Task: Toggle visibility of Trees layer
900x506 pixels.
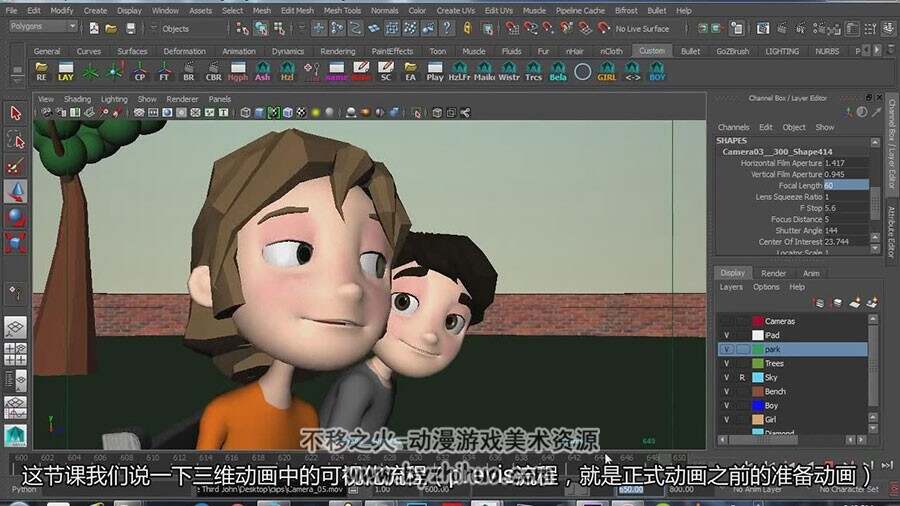Action: pyautogui.click(x=727, y=363)
